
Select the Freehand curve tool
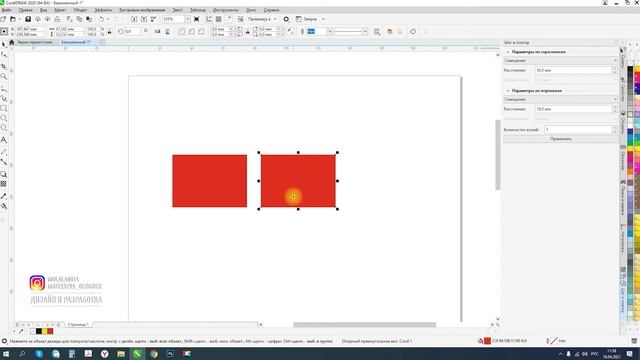(x=4, y=88)
